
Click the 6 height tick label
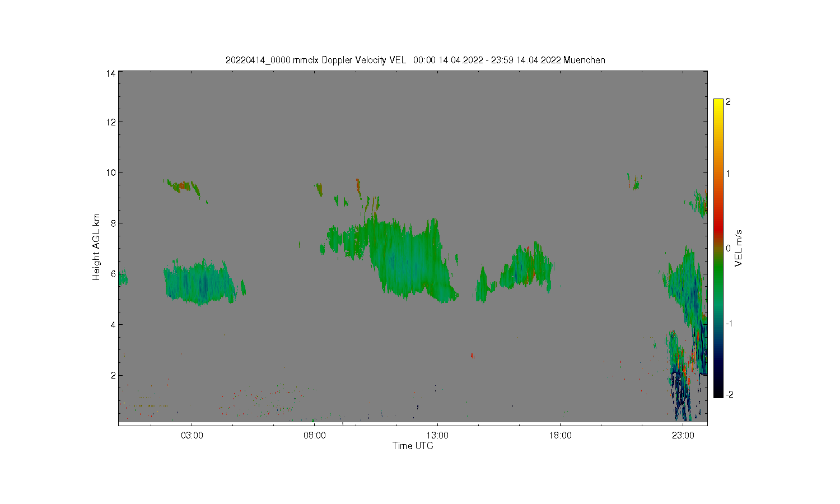[113, 274]
